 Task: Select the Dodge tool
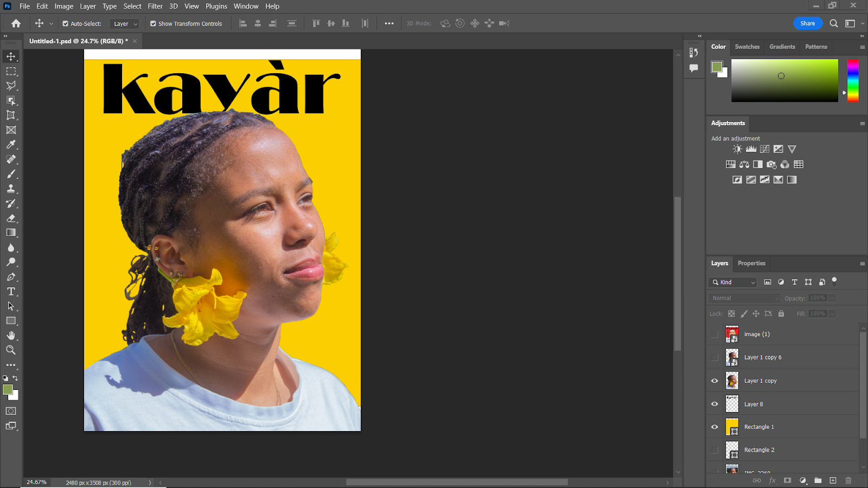[11, 262]
